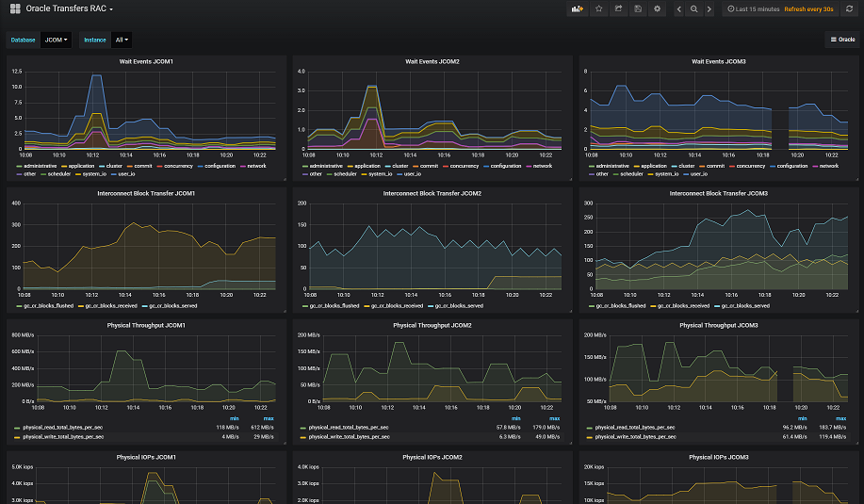The height and width of the screenshot is (504, 864).
Task: Click the blue peak in Wait Events JCOM1 graph
Action: click(x=96, y=75)
